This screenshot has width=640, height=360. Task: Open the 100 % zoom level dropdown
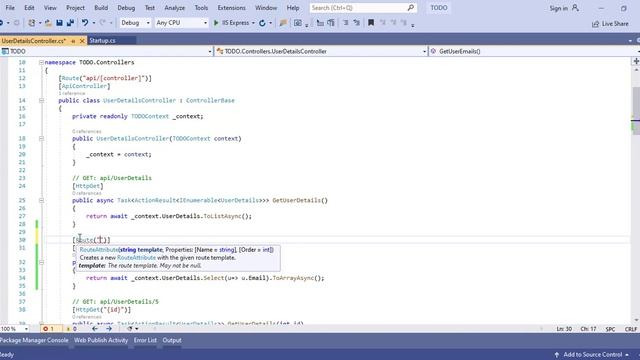click(x=15, y=329)
